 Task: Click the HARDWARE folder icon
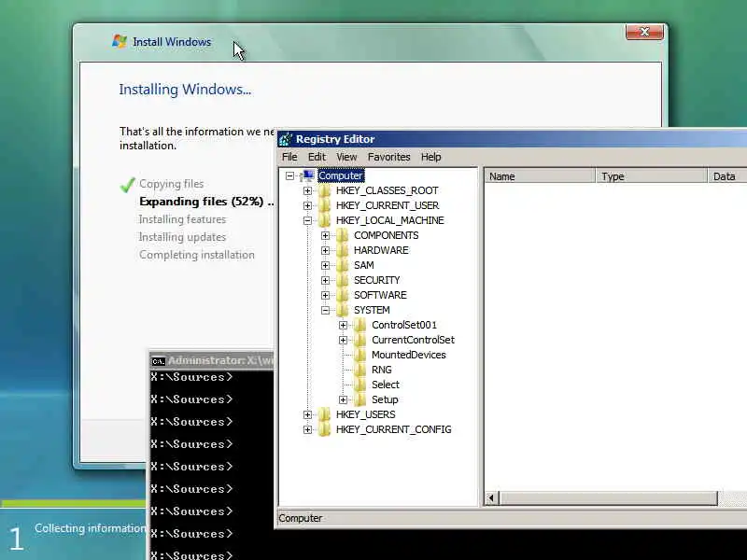click(342, 250)
